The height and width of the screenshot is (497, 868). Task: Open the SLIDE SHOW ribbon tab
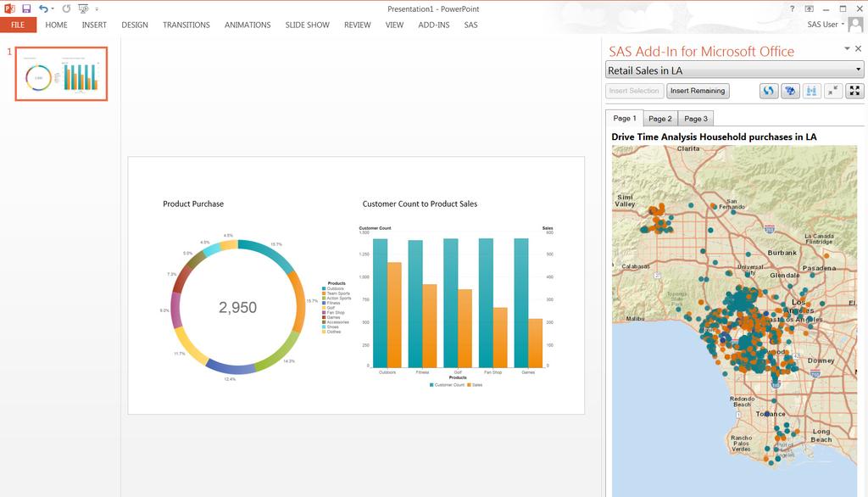click(307, 25)
